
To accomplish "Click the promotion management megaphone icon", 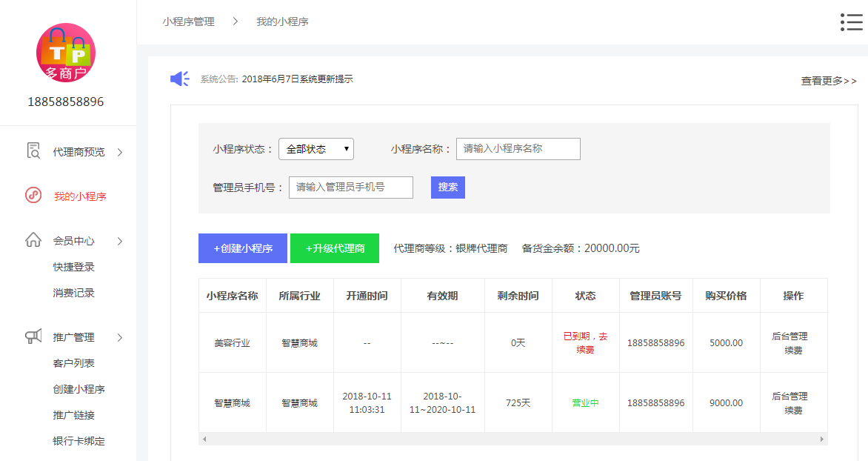I will 33,336.
